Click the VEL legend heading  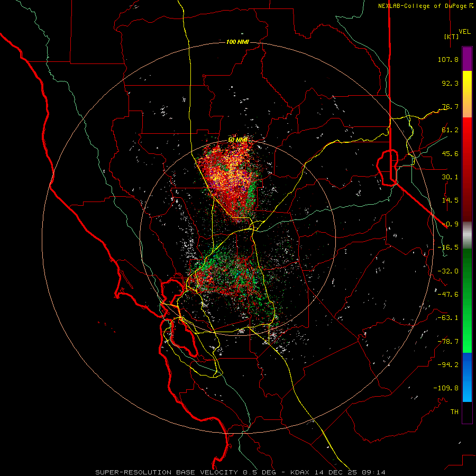tap(464, 32)
